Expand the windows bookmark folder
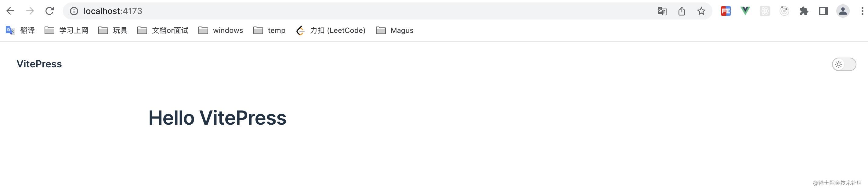The width and height of the screenshot is (868, 192). tap(221, 30)
